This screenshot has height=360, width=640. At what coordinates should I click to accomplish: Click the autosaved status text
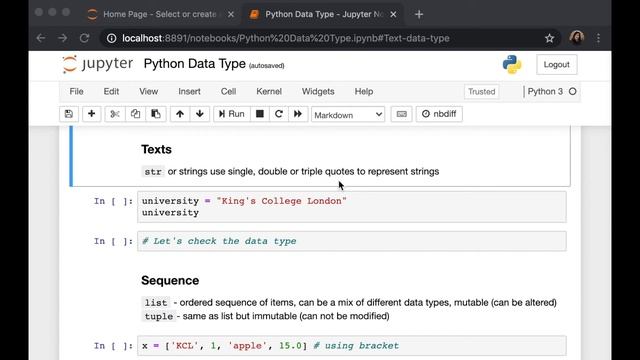[x=267, y=66]
